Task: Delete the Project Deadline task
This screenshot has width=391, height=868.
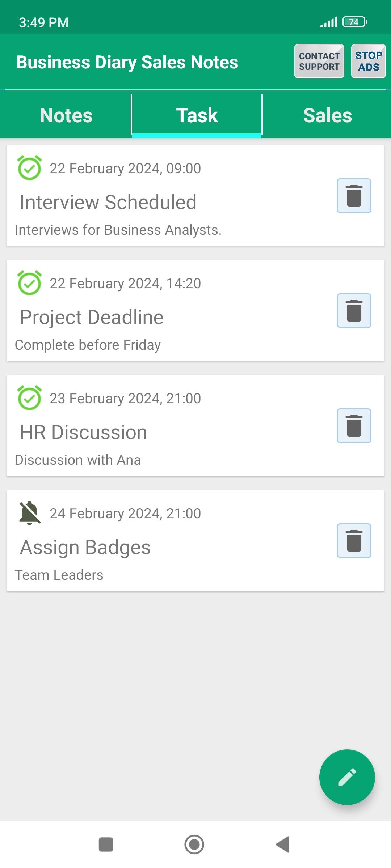Action: 354,311
